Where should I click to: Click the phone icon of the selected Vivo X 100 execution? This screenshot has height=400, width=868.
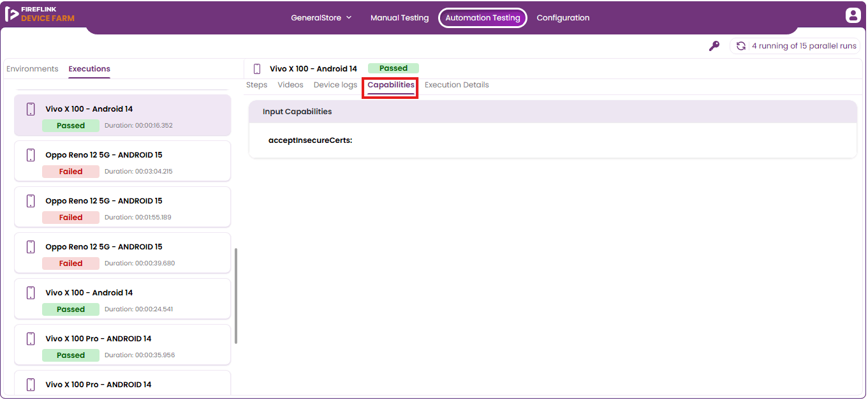31,109
